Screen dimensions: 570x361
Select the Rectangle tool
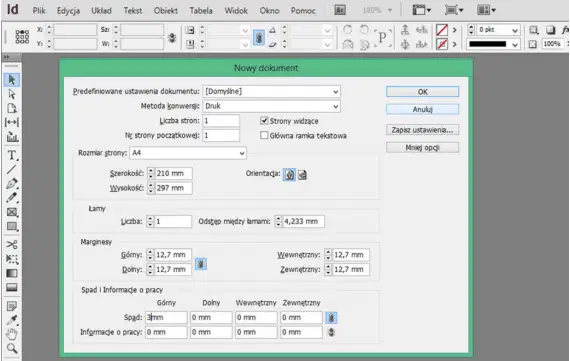pyautogui.click(x=12, y=226)
